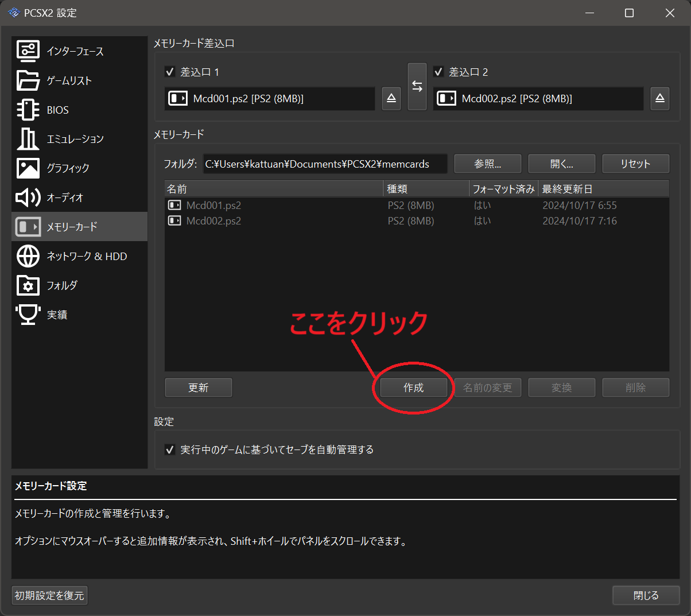Image resolution: width=691 pixels, height=616 pixels.
Task: Refresh the card list with 更新
Action: 199,388
